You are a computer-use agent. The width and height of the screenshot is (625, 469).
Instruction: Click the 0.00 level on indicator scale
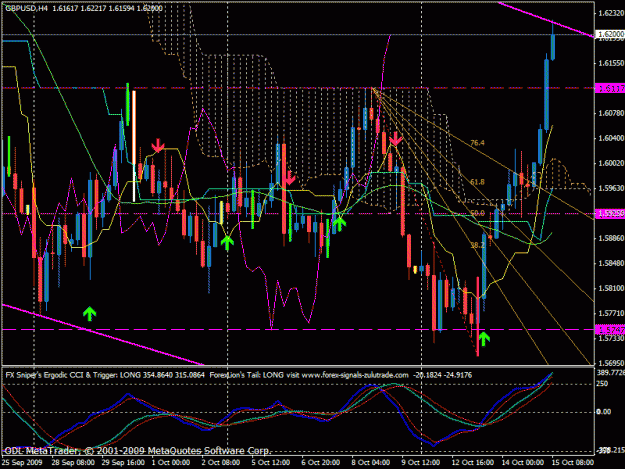[603, 412]
